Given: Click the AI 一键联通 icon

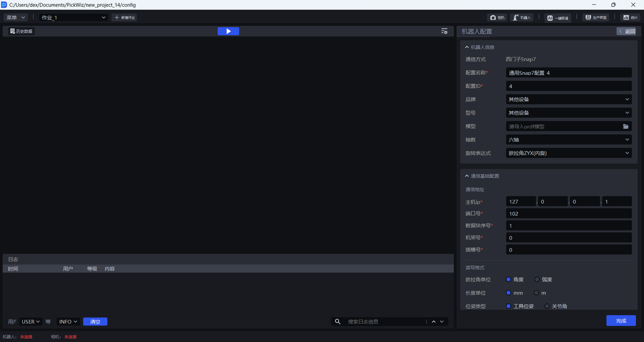Looking at the screenshot, I should 558,18.
